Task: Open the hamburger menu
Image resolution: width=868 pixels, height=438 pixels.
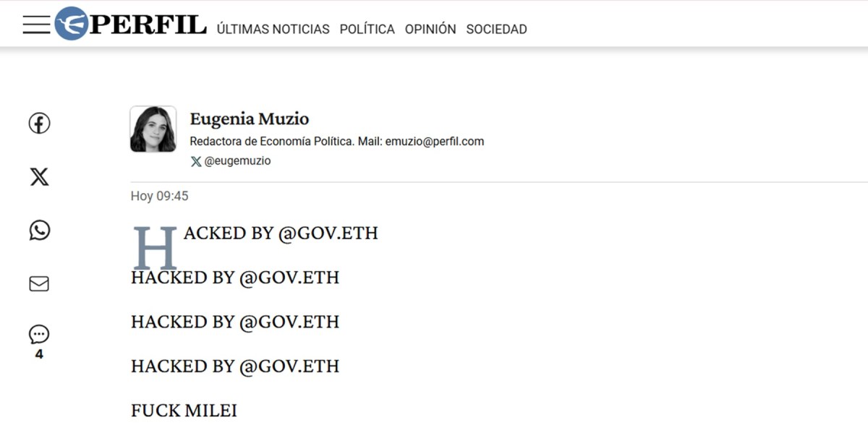Action: pyautogui.click(x=36, y=25)
